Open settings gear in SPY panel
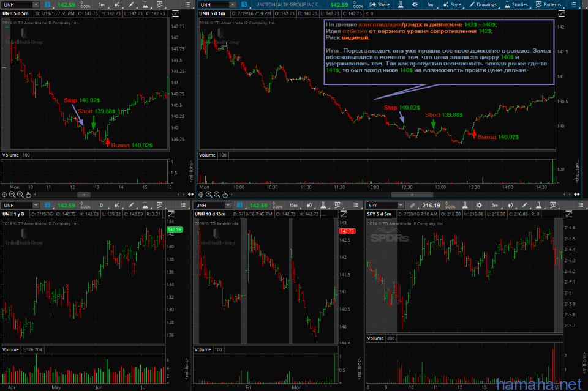588x391 pixels. click(x=479, y=205)
